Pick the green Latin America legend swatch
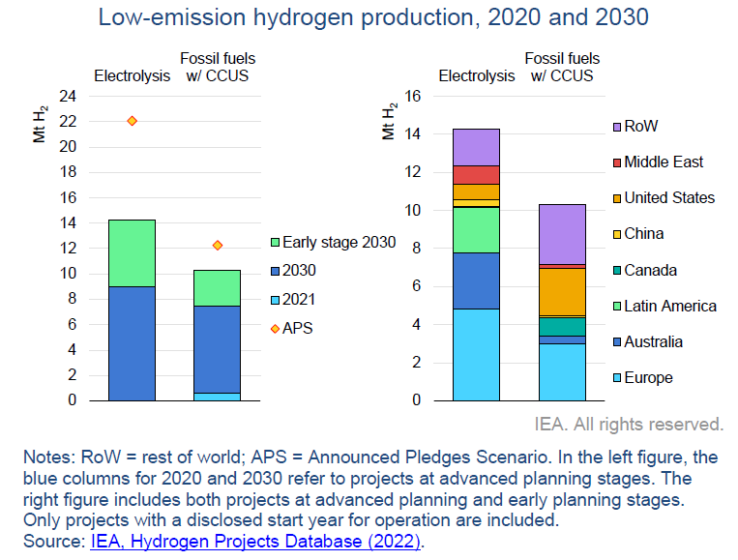Screen dimensions: 738x560 pyautogui.click(x=616, y=307)
